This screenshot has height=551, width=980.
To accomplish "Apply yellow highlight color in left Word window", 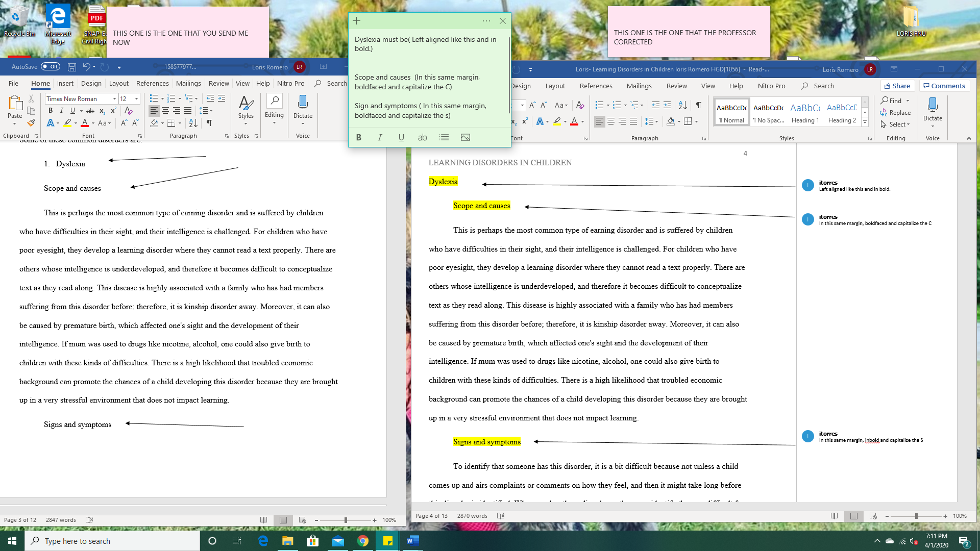I will click(x=67, y=123).
